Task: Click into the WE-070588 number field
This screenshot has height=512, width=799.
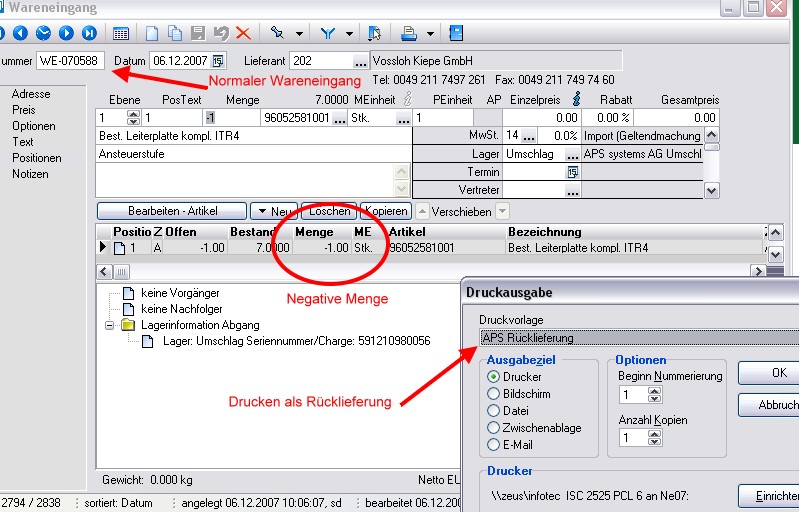Action: tap(70, 61)
